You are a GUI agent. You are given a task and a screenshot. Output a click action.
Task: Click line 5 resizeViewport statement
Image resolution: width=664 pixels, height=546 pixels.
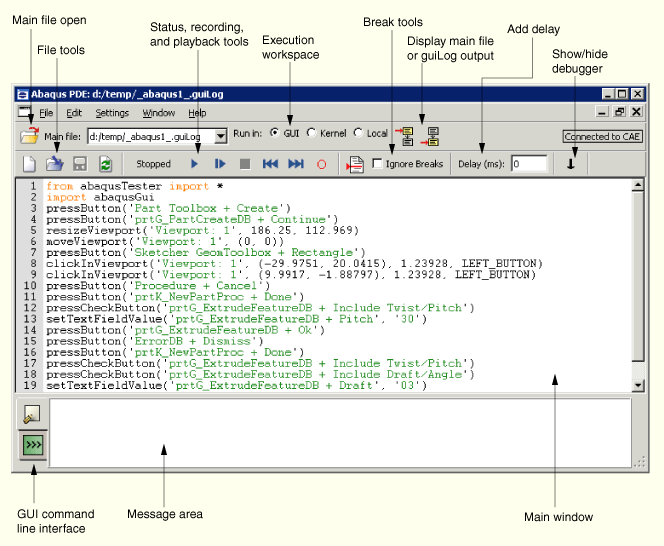(x=202, y=230)
